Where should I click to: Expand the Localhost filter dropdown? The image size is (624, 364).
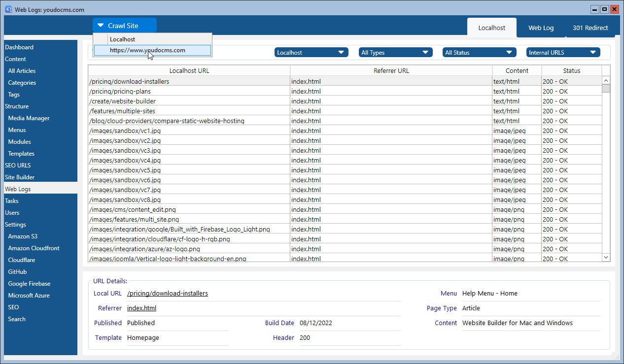click(x=311, y=52)
